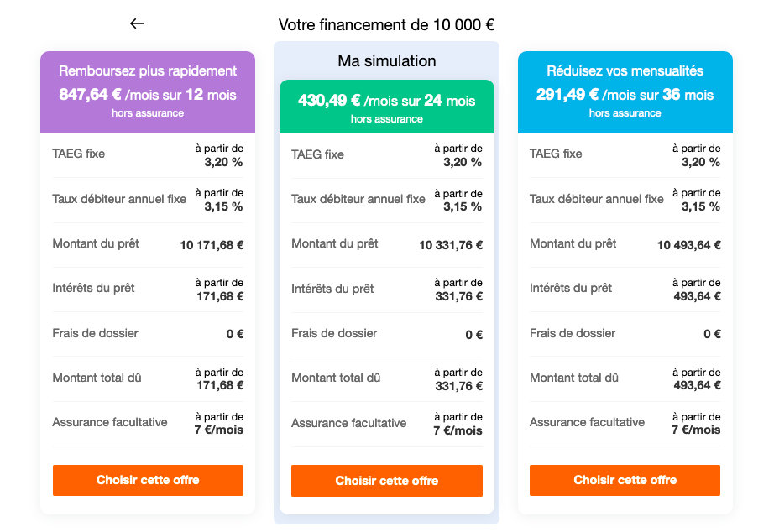This screenshot has width=774, height=532.
Task: Click 10 171,68 € loan amount in purple card
Action: click(212, 245)
